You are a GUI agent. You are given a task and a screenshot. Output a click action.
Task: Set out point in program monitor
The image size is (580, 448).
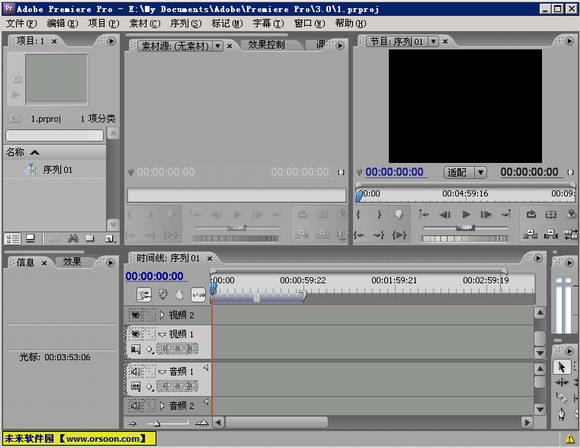coord(379,214)
